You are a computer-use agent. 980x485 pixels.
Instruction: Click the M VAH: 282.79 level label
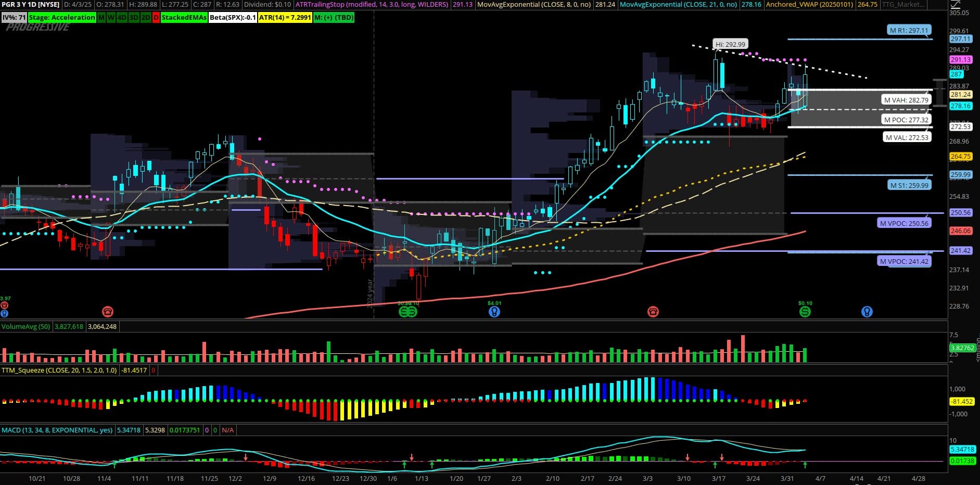(x=906, y=100)
